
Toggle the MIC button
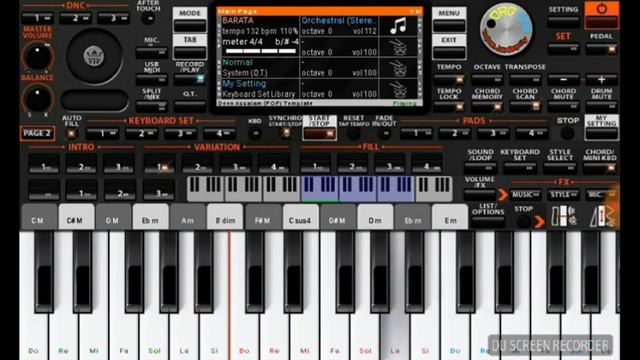(151, 52)
